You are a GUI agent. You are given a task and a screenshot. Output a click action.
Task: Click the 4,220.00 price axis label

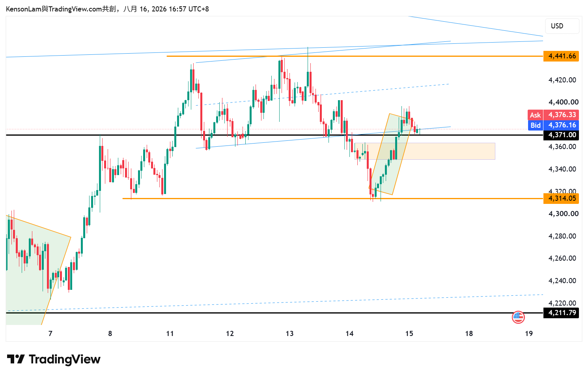[x=562, y=303]
